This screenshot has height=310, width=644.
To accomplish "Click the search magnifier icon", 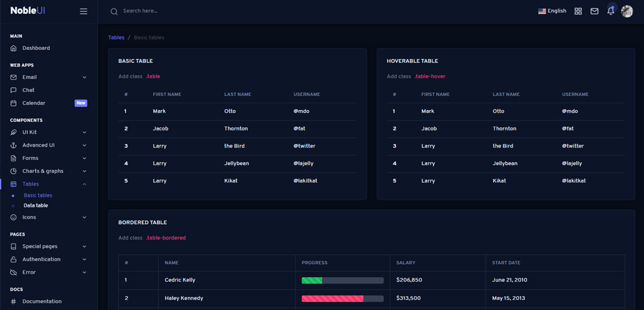I will pyautogui.click(x=114, y=11).
